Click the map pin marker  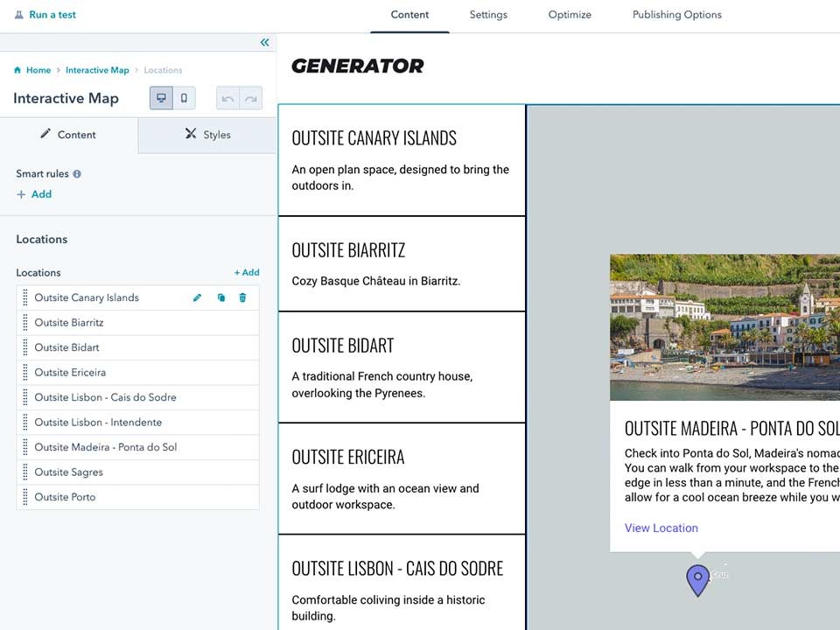(x=697, y=579)
